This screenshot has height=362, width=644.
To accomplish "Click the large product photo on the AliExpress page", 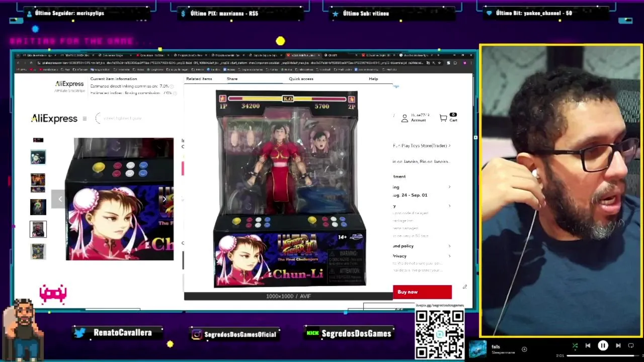I will point(120,199).
